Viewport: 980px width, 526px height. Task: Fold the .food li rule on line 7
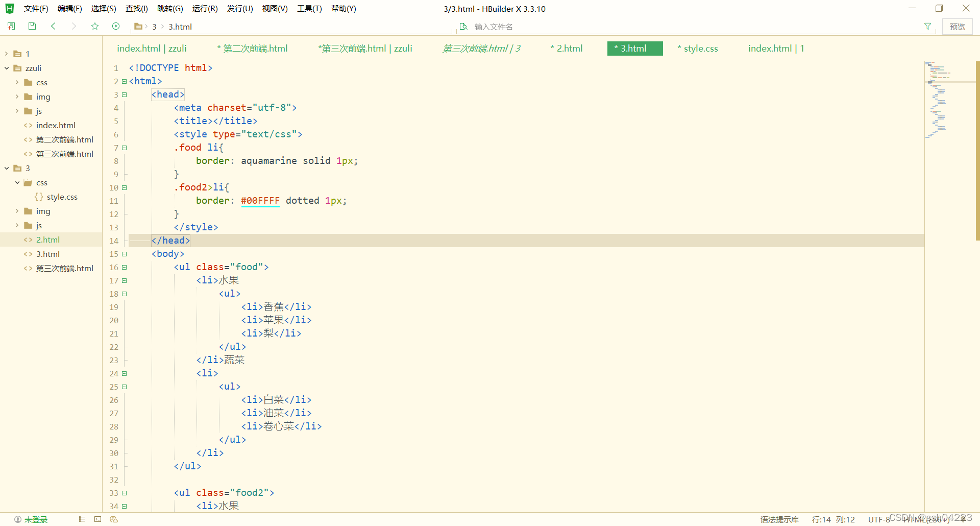pos(124,148)
